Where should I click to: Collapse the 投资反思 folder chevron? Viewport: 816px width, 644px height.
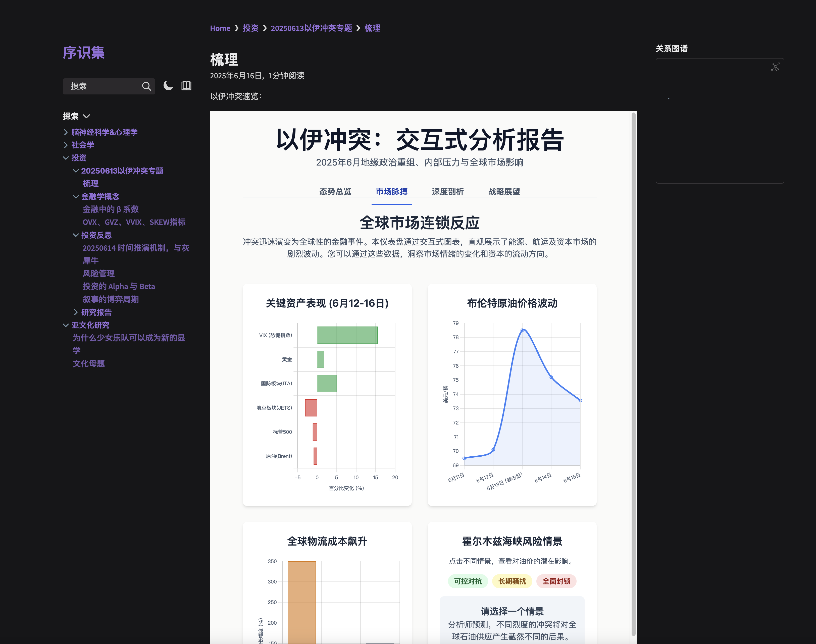pos(76,235)
